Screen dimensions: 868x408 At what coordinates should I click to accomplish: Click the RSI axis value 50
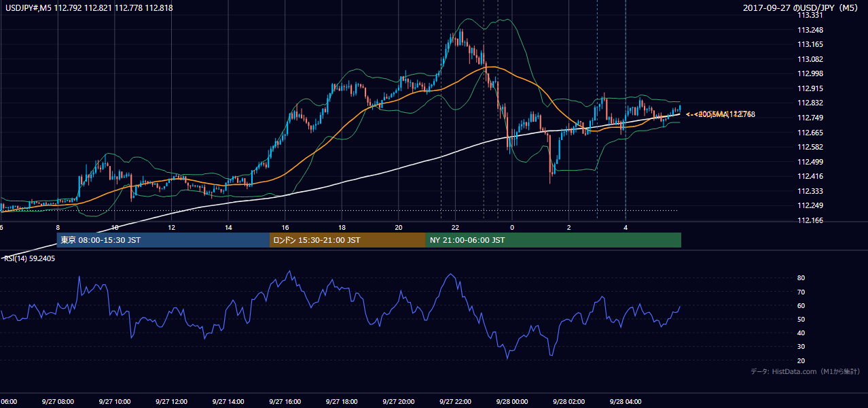(x=801, y=319)
